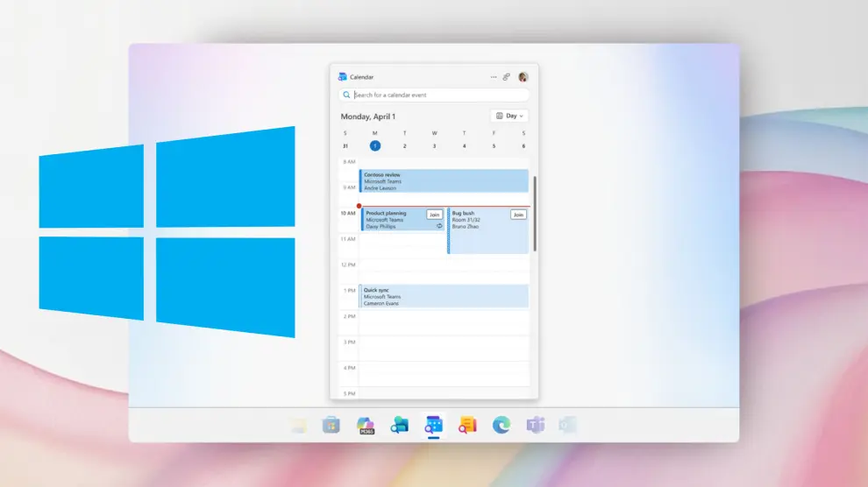Click the recurring icon on Product planning
The image size is (868, 487).
tap(439, 226)
